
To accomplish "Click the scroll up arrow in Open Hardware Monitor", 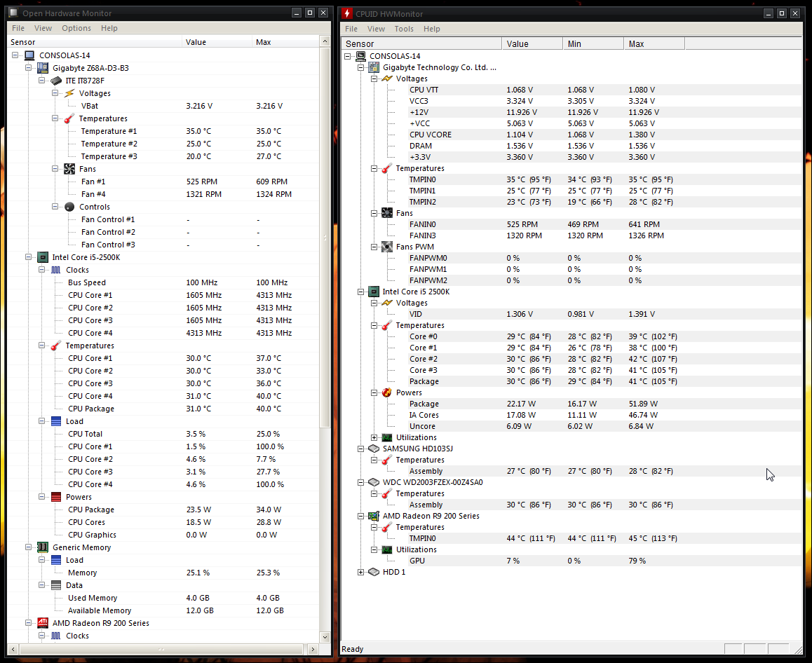I will coord(325,41).
